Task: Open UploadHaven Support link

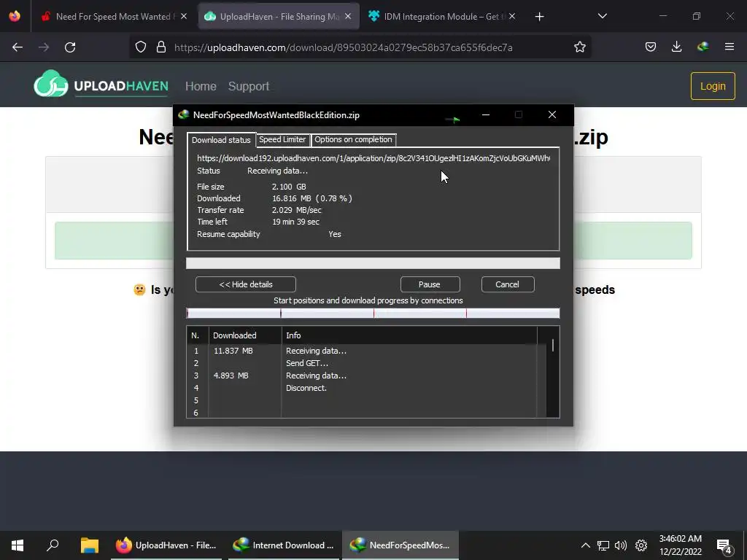Action: point(249,86)
